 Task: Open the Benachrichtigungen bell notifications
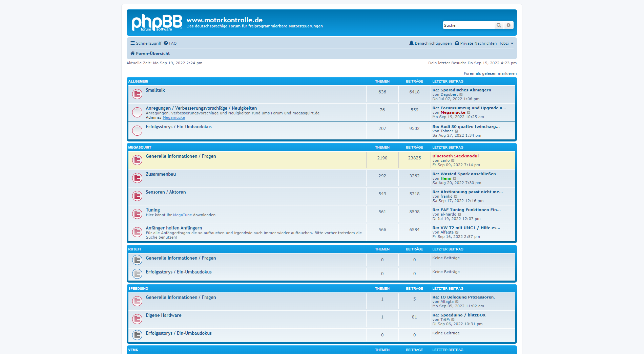tap(430, 43)
